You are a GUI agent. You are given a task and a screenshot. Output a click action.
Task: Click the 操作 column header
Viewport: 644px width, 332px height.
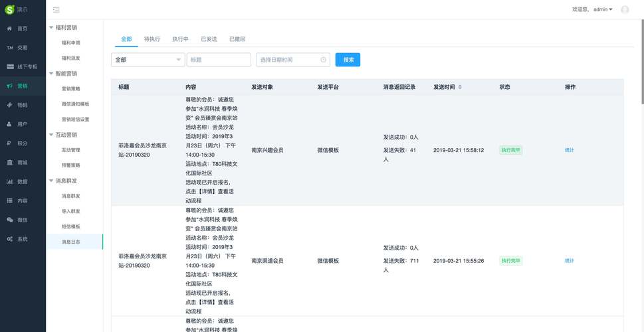click(570, 87)
